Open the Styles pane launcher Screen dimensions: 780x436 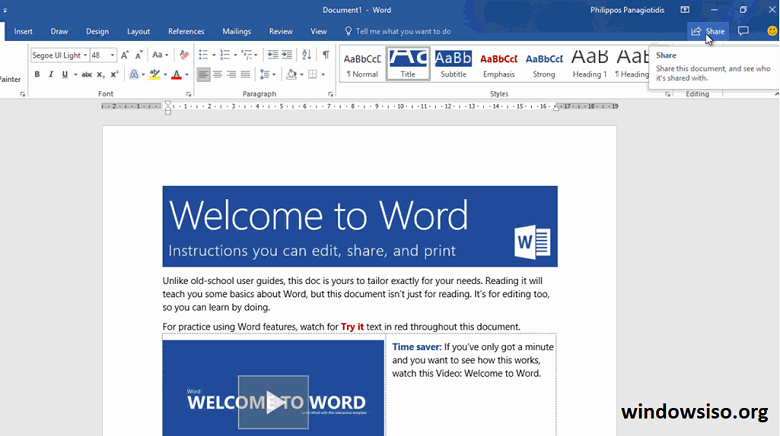[668, 94]
